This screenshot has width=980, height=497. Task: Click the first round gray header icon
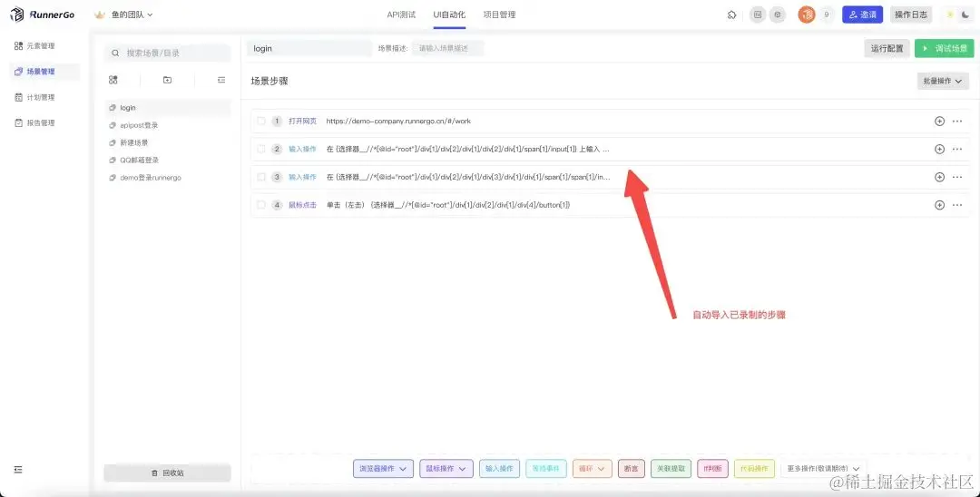coord(758,15)
